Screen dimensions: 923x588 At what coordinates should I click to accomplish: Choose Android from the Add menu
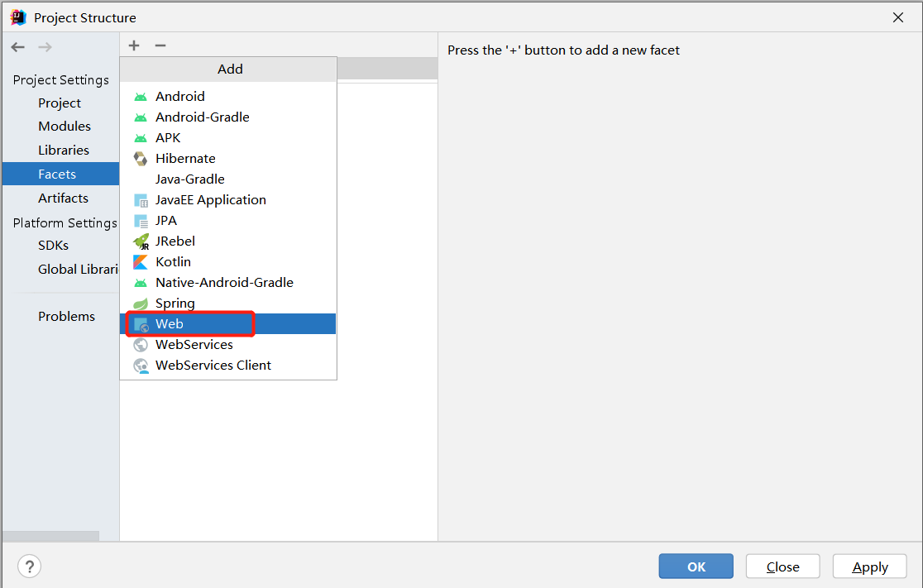coord(227,97)
